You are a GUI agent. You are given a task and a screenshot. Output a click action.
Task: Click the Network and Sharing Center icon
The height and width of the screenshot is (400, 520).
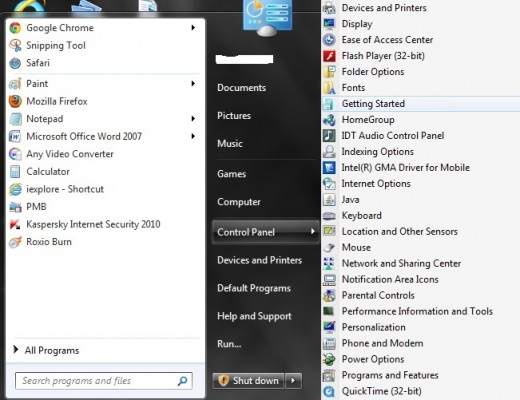pyautogui.click(x=329, y=263)
